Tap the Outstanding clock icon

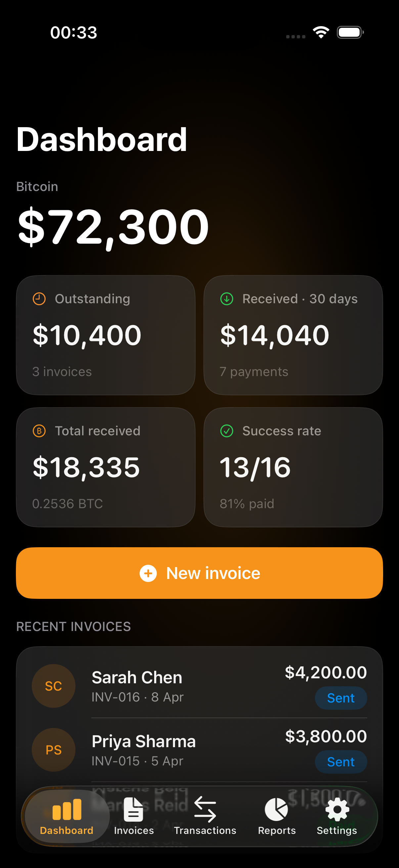coord(39,299)
